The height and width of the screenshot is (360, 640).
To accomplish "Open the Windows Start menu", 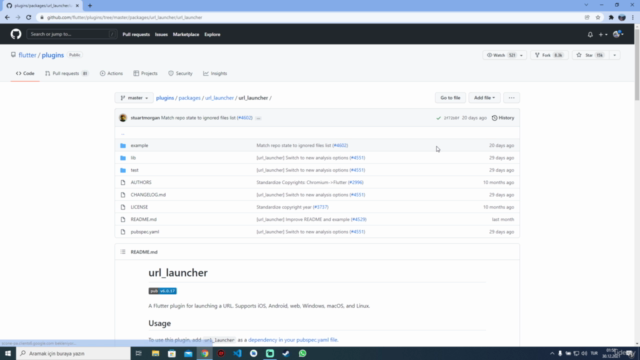I will (8, 353).
